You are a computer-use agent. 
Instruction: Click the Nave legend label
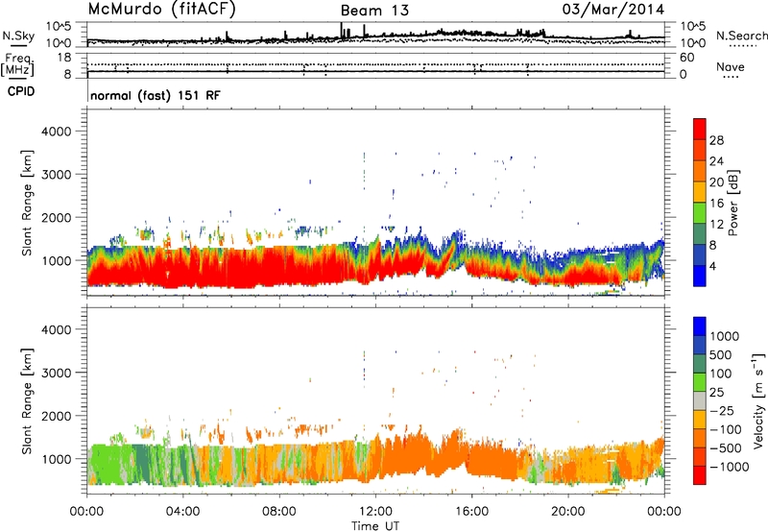[731, 66]
